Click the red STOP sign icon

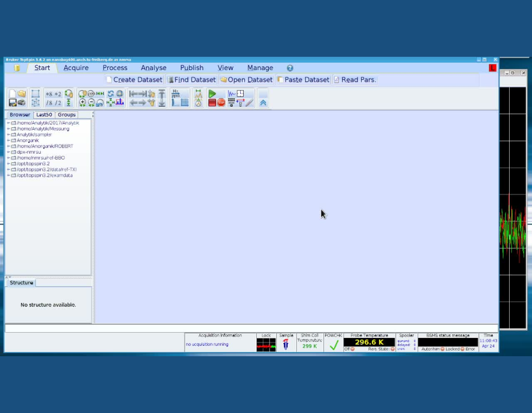221,103
